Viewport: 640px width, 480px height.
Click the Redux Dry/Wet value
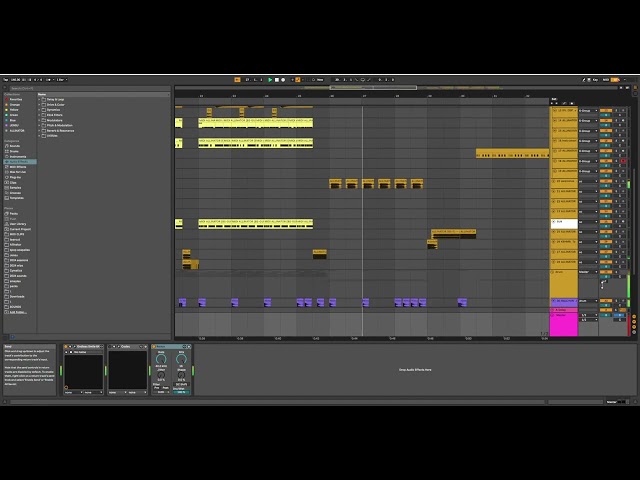tap(181, 392)
